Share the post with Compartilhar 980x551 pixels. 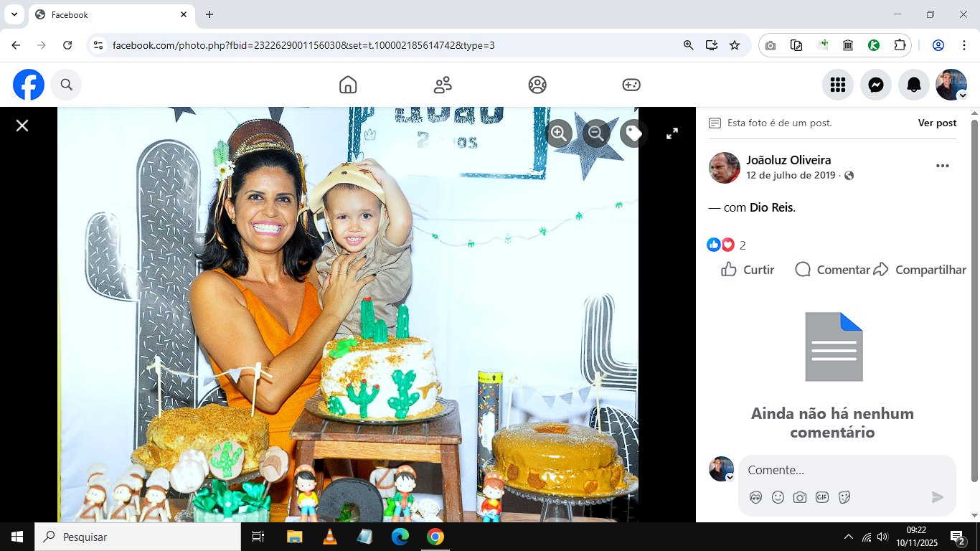click(920, 270)
